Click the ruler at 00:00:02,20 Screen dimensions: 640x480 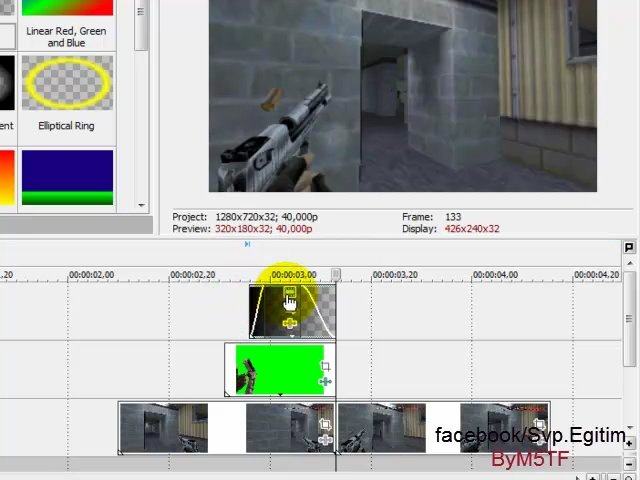(x=193, y=275)
